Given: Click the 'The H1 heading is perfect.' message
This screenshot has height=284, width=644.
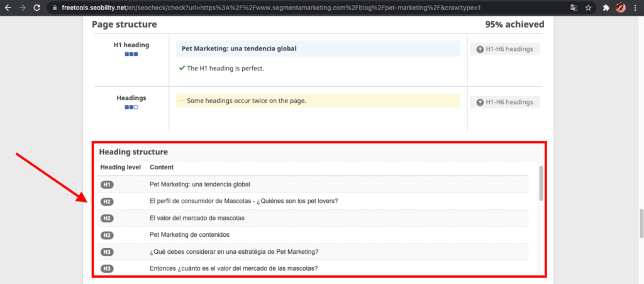Looking at the screenshot, I should 226,68.
